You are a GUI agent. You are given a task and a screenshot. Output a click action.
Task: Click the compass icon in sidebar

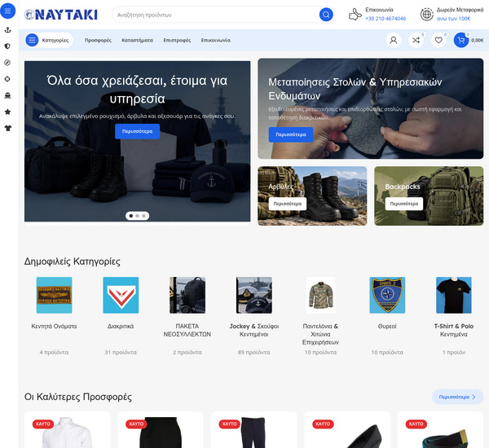[8, 63]
